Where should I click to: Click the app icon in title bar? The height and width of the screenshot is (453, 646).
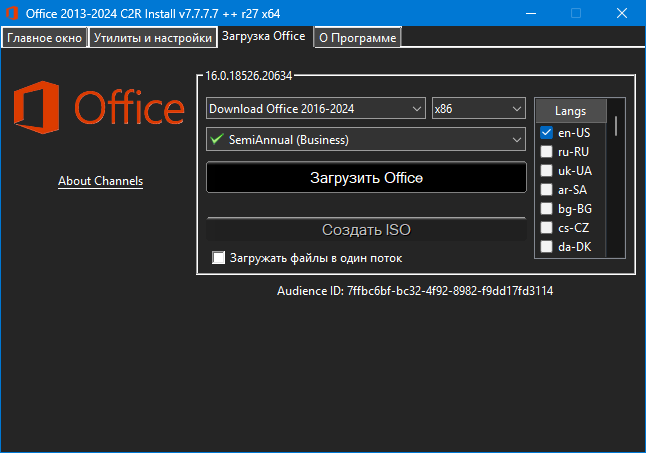[12, 13]
